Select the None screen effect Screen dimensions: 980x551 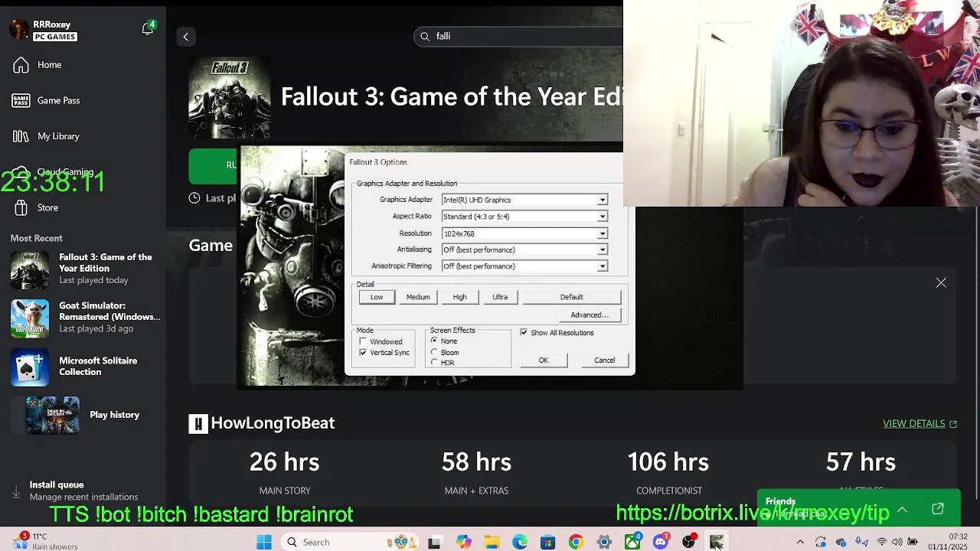coord(434,341)
